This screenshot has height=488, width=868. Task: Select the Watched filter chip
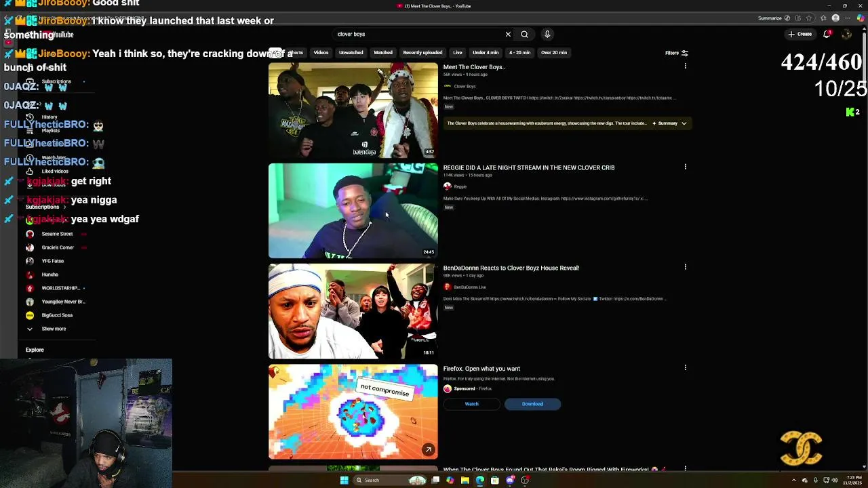[x=383, y=53]
